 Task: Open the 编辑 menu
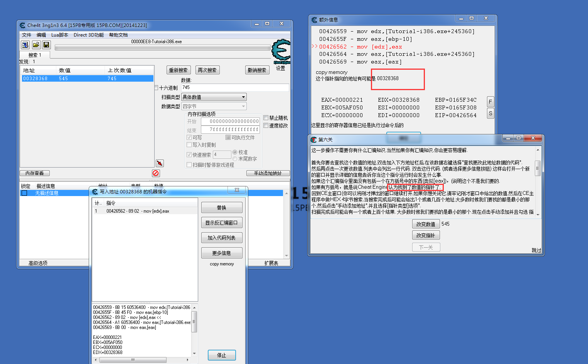pyautogui.click(x=41, y=35)
